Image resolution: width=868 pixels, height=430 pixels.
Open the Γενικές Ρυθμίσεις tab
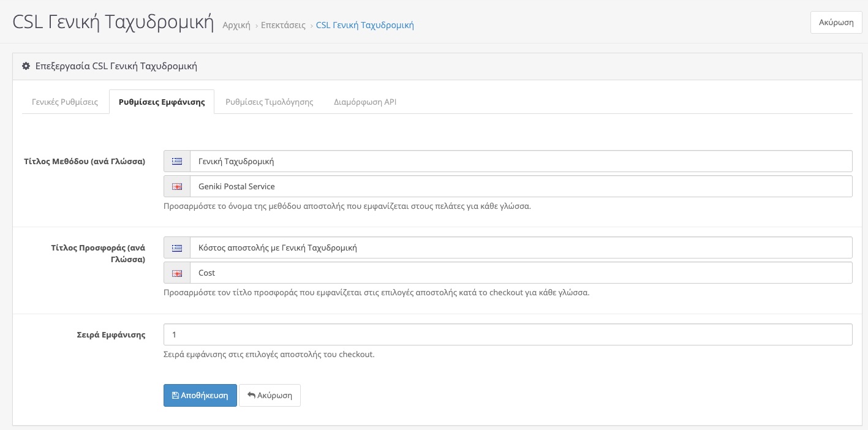coord(65,102)
